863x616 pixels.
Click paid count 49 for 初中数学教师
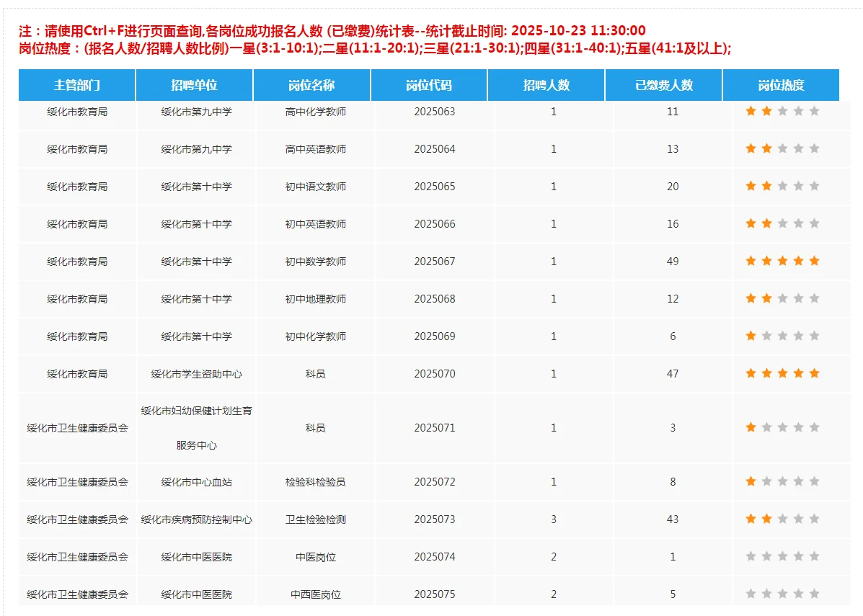pos(673,262)
